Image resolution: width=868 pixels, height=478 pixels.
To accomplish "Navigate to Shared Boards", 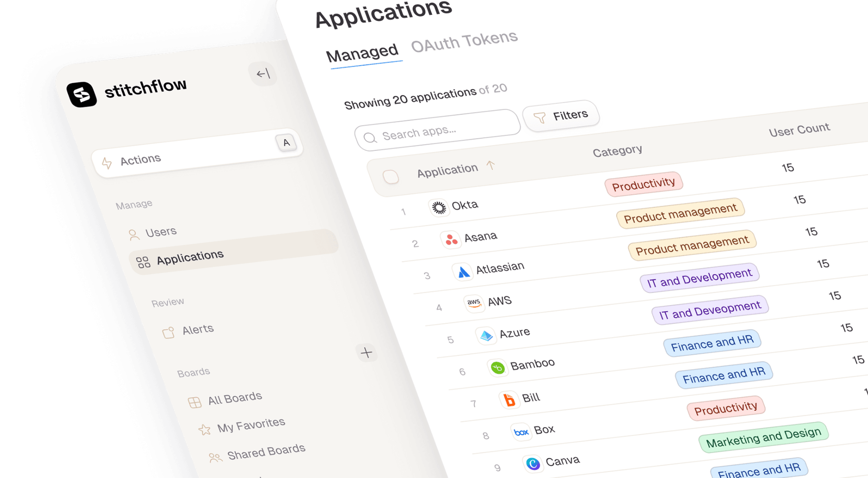I will (266, 449).
